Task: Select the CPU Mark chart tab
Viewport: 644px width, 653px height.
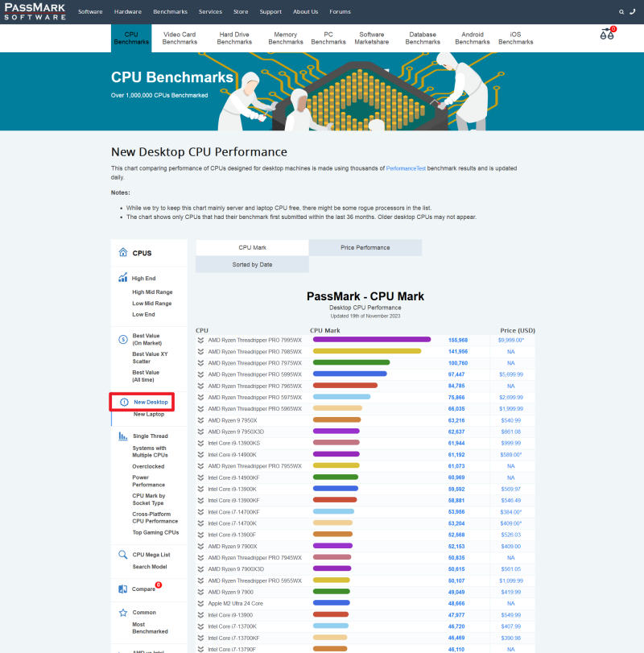Action: pyautogui.click(x=252, y=248)
